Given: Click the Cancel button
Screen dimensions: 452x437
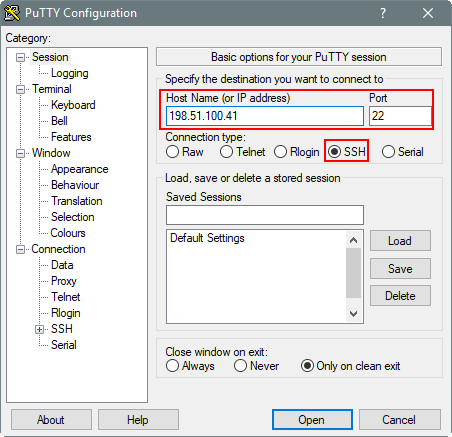Looking at the screenshot, I should (x=399, y=420).
